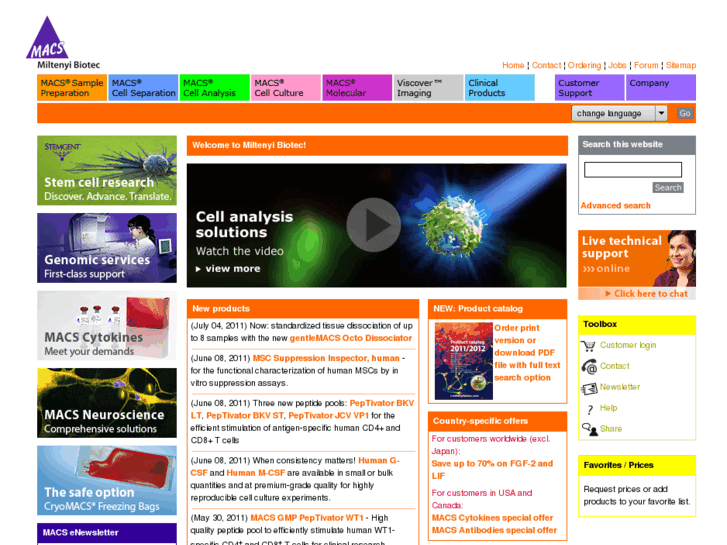Click the MACS eNewsletter header
727x545 pixels.
(107, 532)
